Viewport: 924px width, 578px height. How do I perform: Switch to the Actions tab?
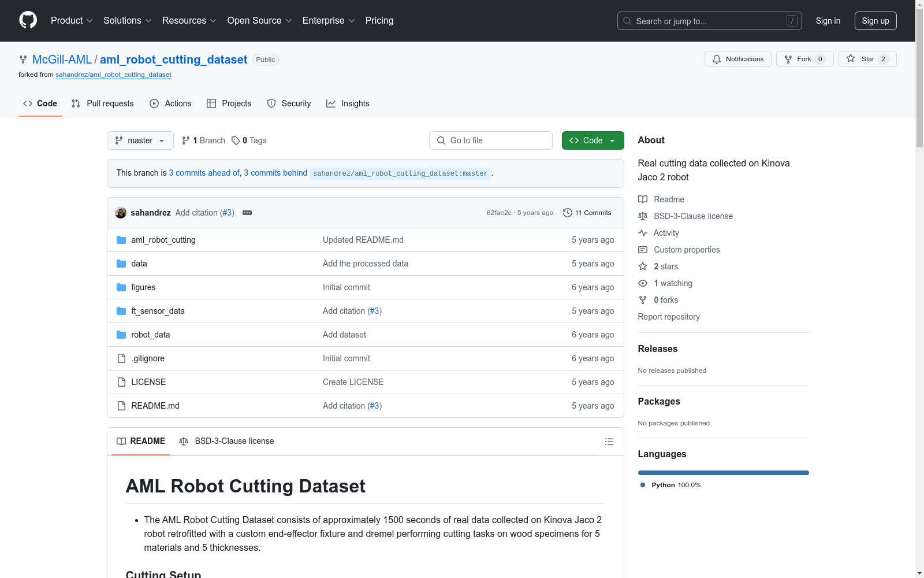click(x=170, y=103)
